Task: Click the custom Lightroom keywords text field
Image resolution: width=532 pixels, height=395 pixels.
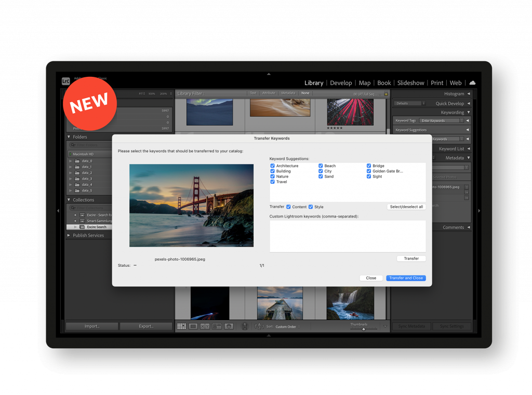Action: [347, 236]
